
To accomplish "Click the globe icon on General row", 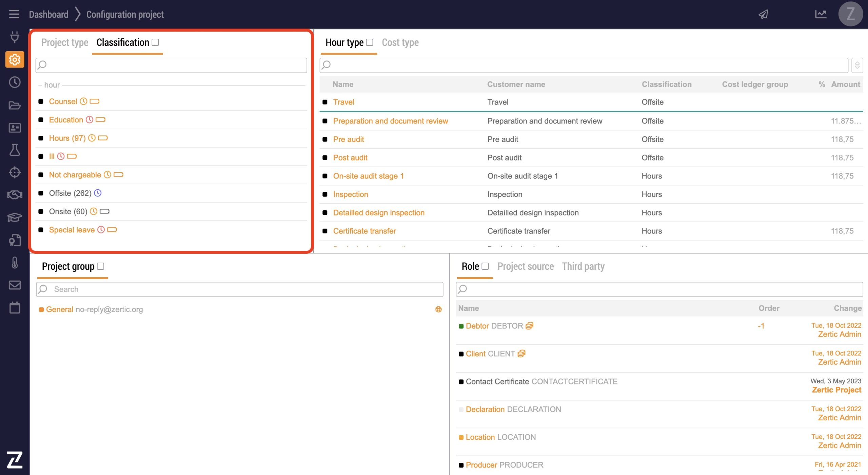I will [438, 309].
